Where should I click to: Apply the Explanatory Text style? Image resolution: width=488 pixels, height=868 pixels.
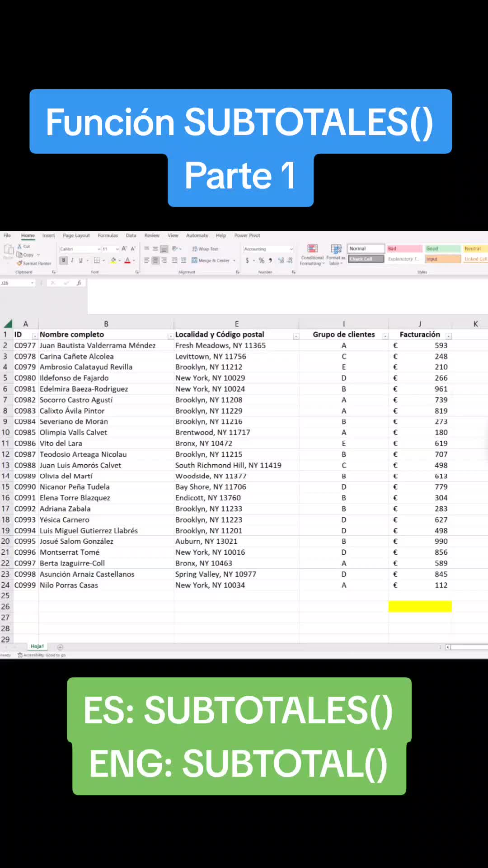404,259
